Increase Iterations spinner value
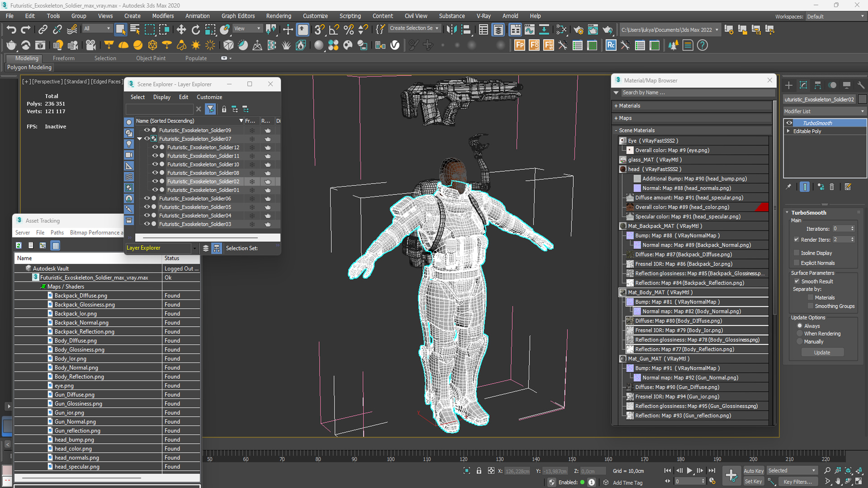This screenshot has width=868, height=488. click(x=852, y=227)
